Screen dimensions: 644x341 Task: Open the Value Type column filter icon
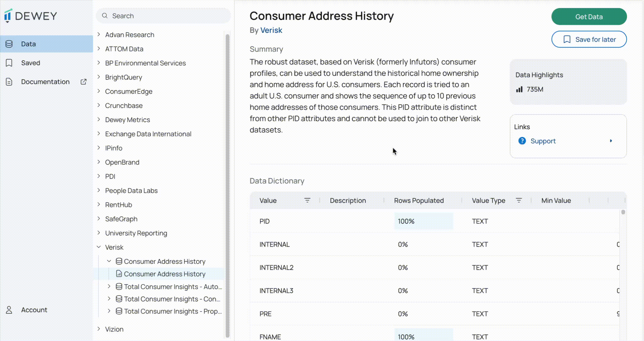(x=519, y=200)
